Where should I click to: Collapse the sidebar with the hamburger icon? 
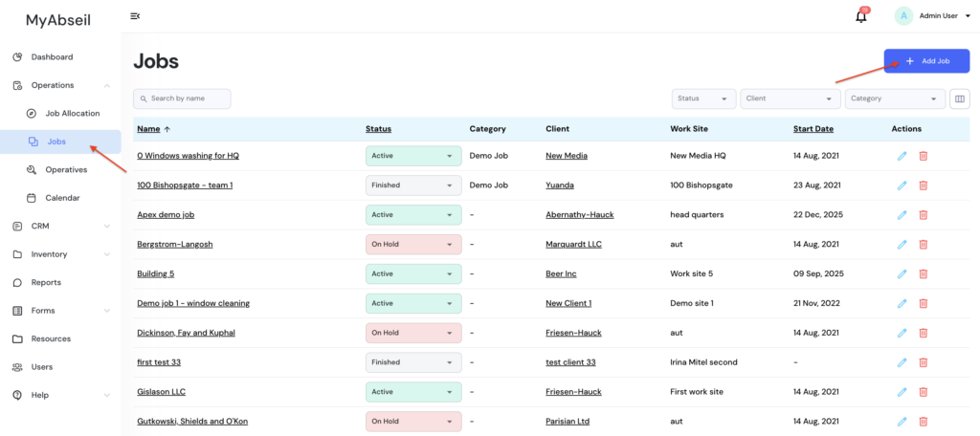(135, 16)
